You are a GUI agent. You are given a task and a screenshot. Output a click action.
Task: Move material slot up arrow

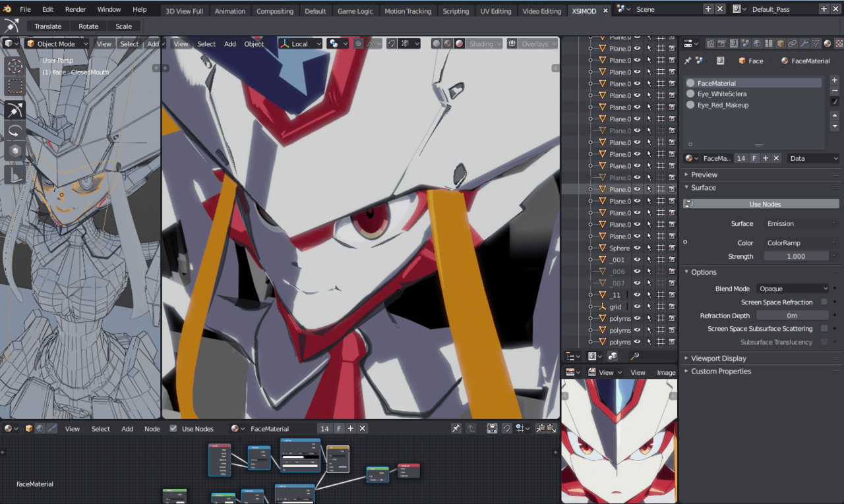(x=834, y=116)
